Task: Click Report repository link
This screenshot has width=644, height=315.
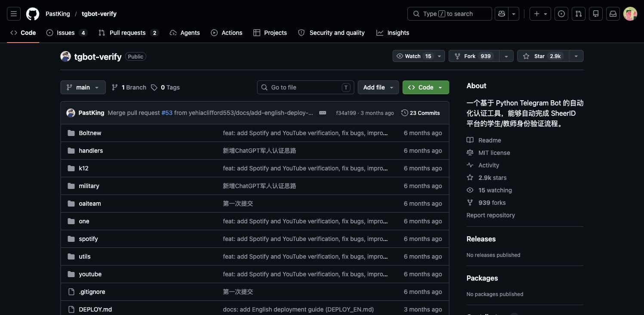Action: tap(490, 215)
